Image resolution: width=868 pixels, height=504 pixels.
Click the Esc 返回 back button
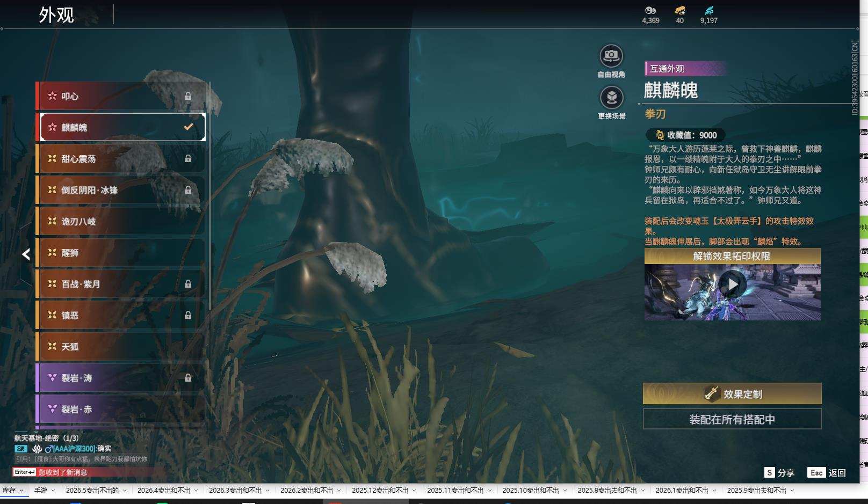pyautogui.click(x=827, y=472)
